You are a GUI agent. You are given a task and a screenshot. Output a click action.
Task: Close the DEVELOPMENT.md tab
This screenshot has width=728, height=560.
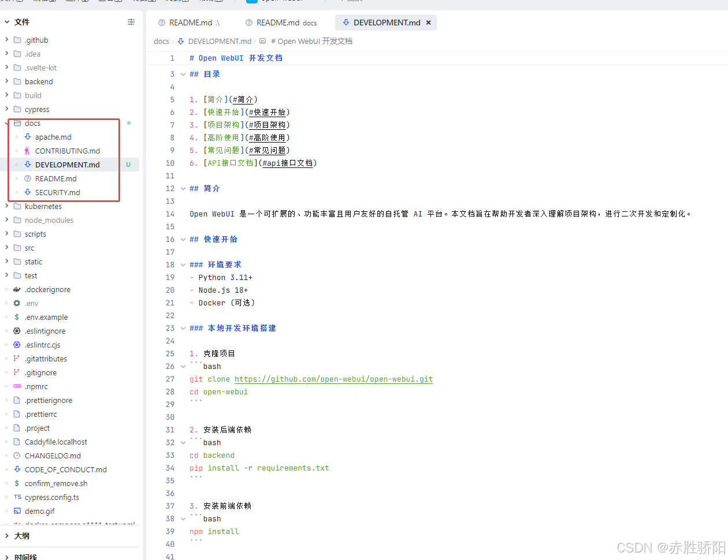click(428, 23)
